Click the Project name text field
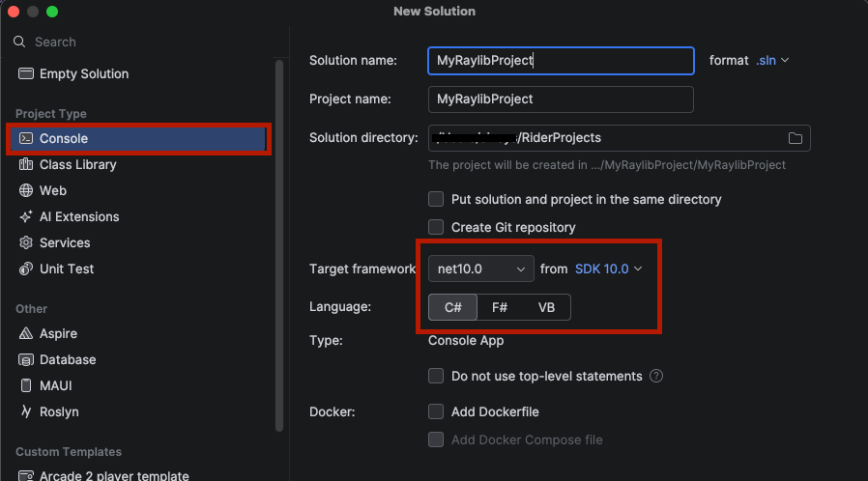Viewport: 868px width, 481px height. 561,99
